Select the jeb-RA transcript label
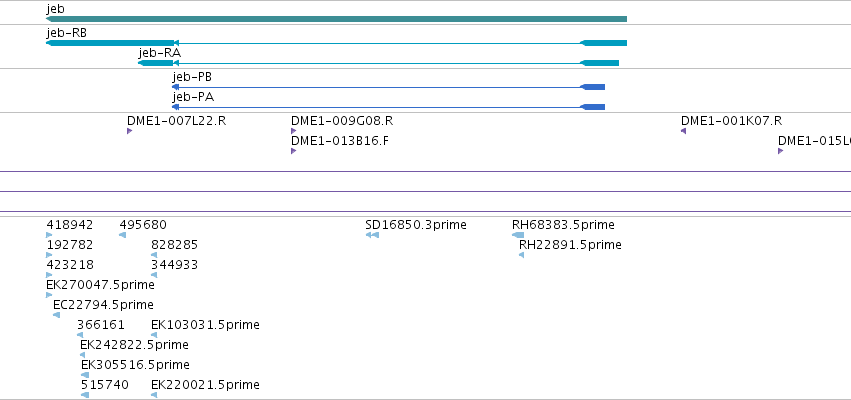 (160, 53)
